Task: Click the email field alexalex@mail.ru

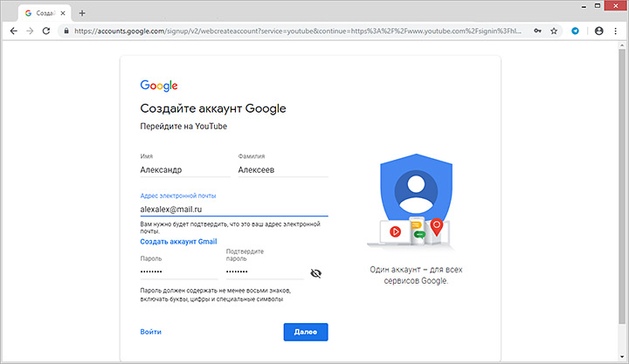Action: point(234,209)
